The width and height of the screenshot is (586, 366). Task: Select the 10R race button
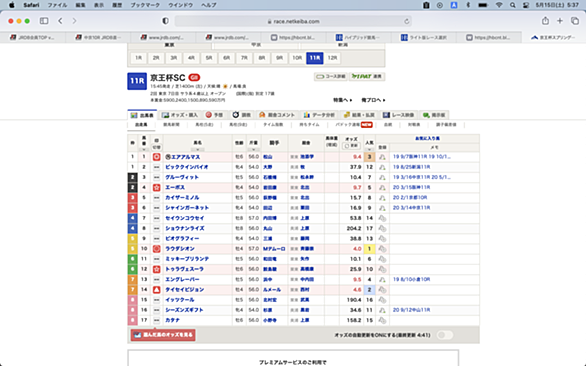click(x=297, y=58)
